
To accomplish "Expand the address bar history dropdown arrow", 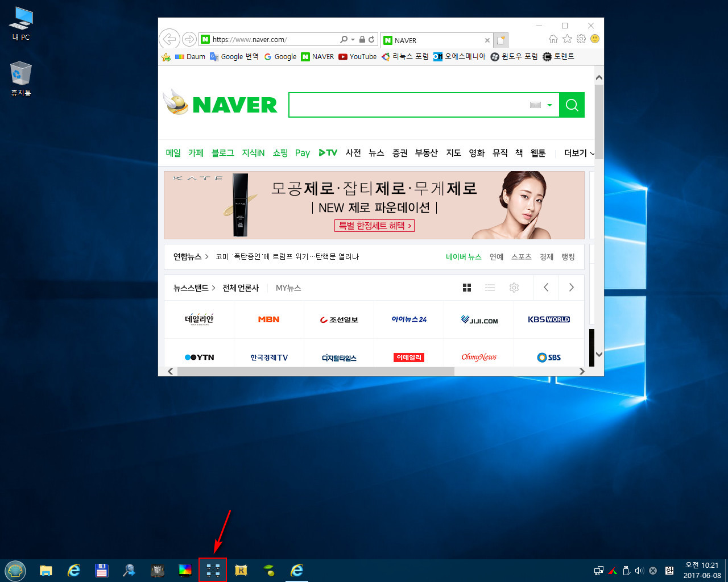I will (353, 39).
